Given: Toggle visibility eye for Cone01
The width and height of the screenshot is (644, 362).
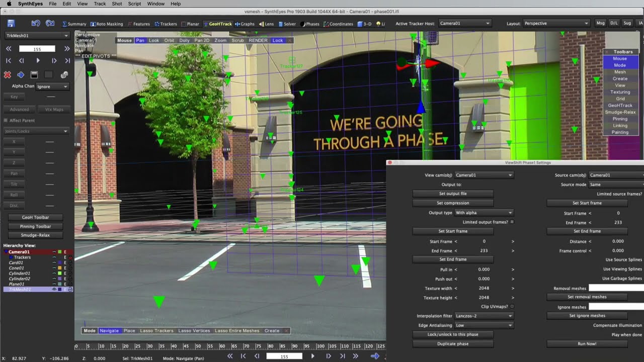Looking at the screenshot, I should coord(54,268).
